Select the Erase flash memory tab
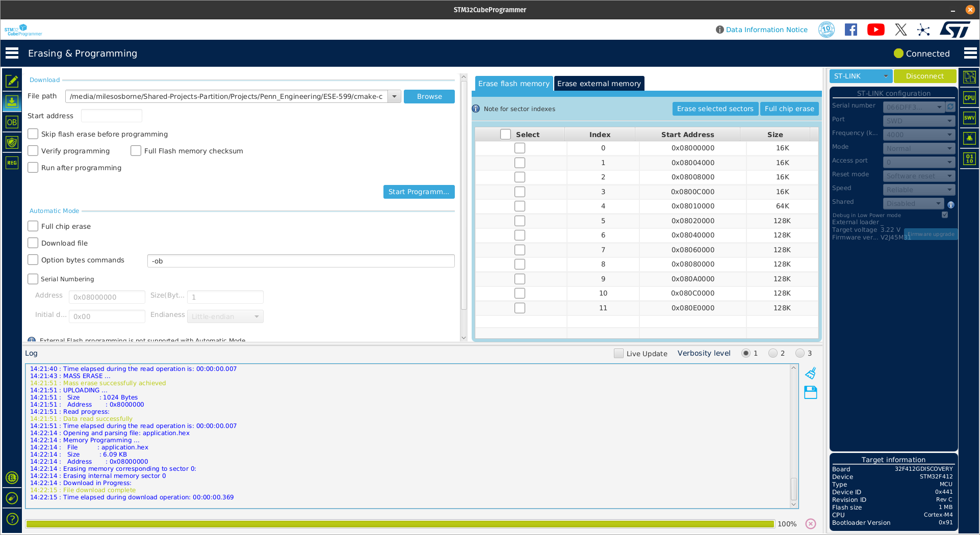This screenshot has height=535, width=980. pyautogui.click(x=513, y=84)
